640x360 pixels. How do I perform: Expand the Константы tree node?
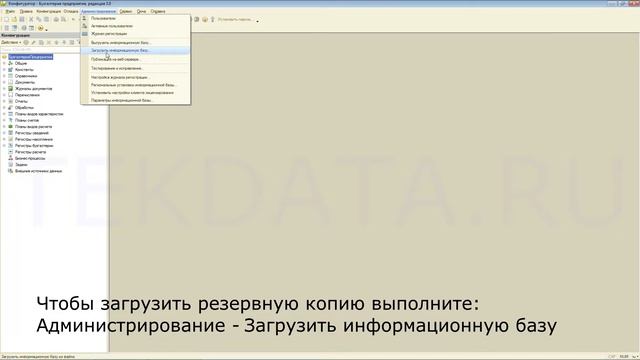click(4, 69)
